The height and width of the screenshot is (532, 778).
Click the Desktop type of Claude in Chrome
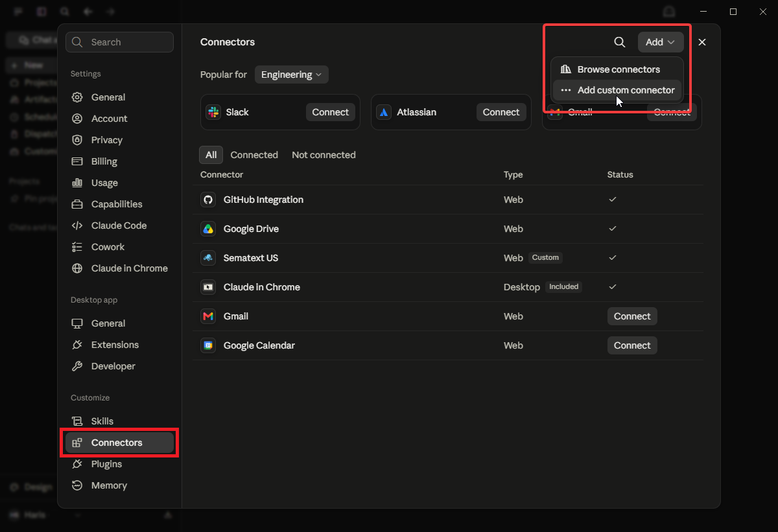click(x=522, y=287)
